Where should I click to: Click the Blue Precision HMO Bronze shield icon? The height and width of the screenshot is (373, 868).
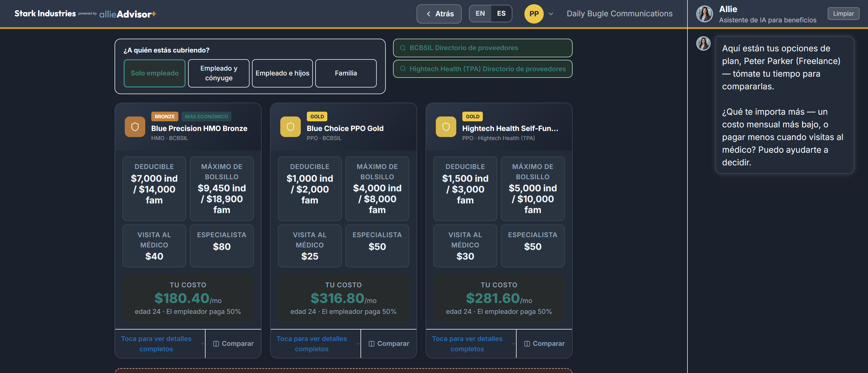(135, 127)
